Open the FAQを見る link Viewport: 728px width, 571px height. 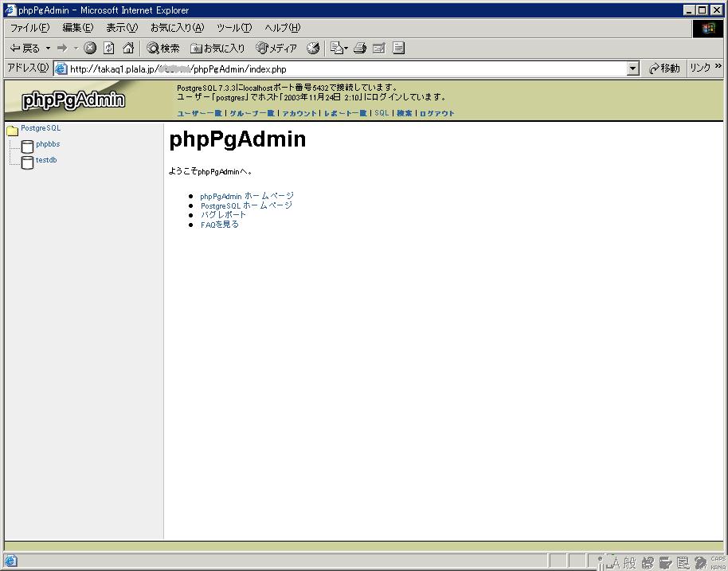pos(220,225)
